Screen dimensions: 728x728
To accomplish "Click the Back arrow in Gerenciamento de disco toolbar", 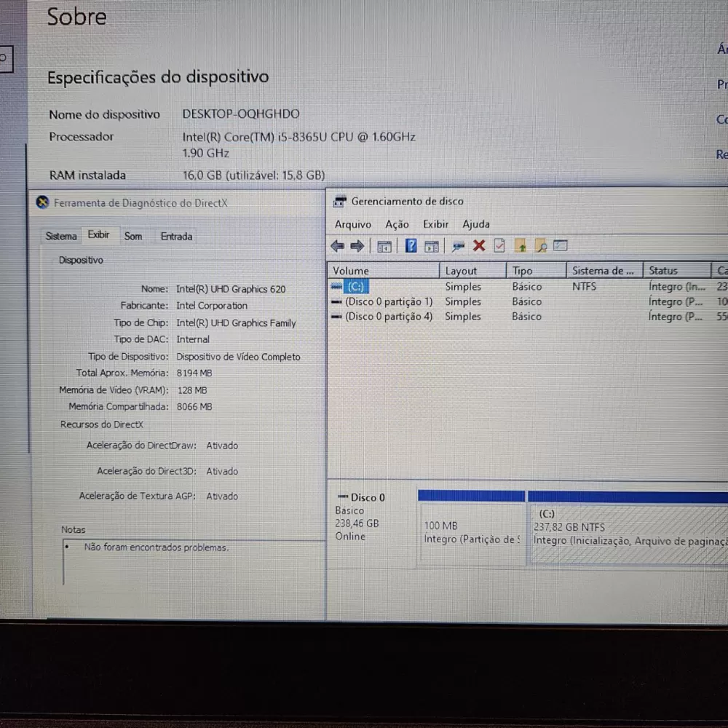I will 338,245.
